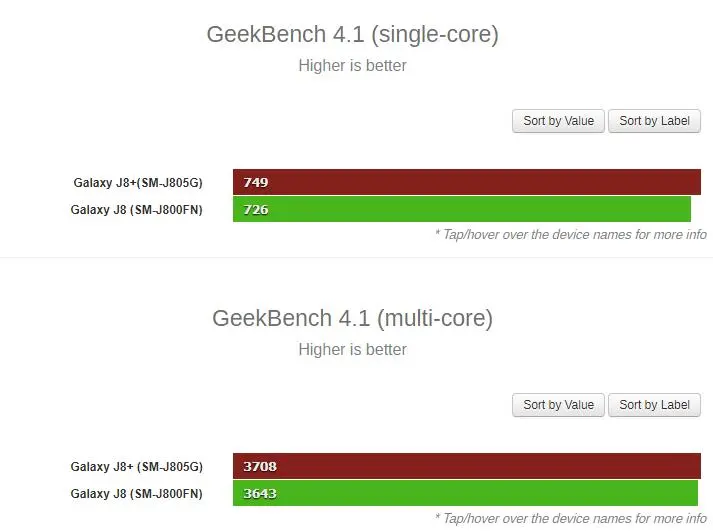713x532 pixels.
Task: Click the green 3643 multi-core bar
Action: (465, 493)
